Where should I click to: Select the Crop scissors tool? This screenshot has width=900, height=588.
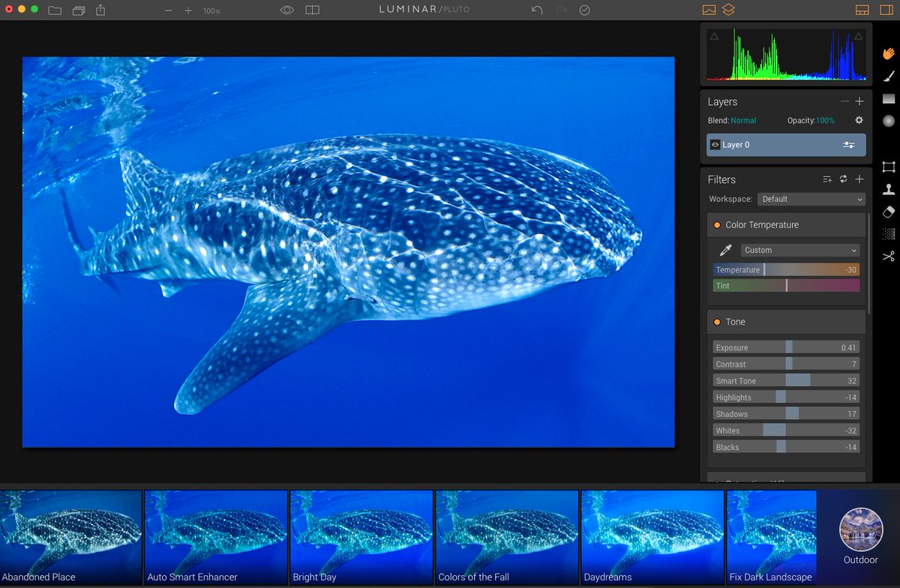[x=889, y=256]
